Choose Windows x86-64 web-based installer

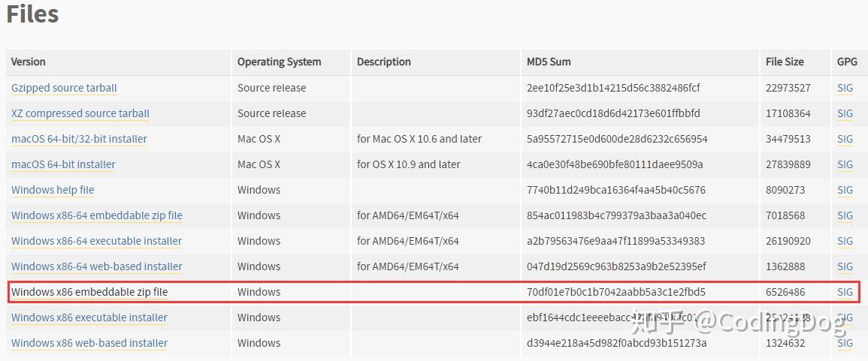[x=97, y=266]
